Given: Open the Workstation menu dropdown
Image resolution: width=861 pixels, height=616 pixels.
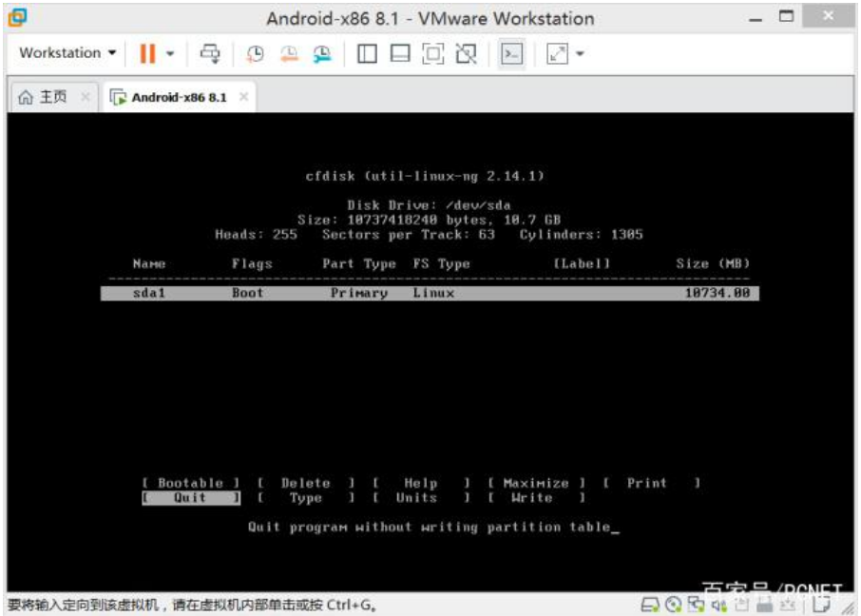Looking at the screenshot, I should [x=67, y=52].
